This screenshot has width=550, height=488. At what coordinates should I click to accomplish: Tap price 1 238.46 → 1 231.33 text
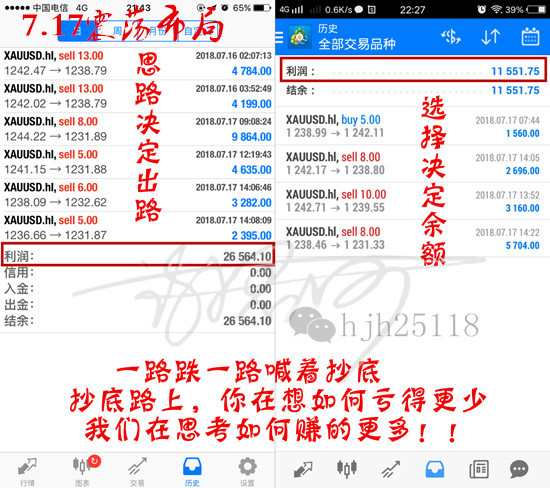click(x=335, y=245)
